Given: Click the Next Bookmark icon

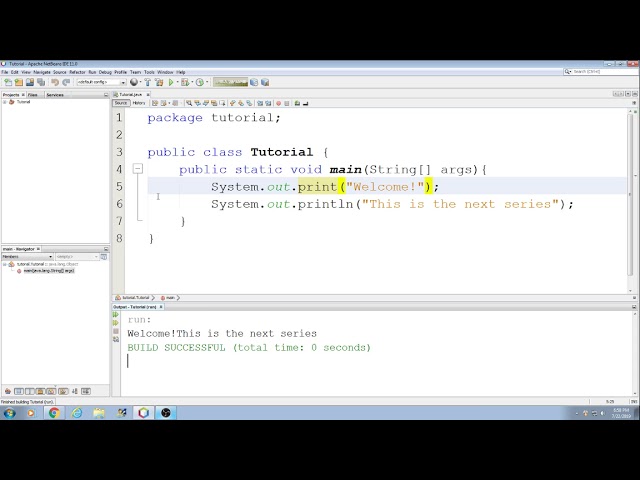Looking at the screenshot, I should [x=241, y=103].
